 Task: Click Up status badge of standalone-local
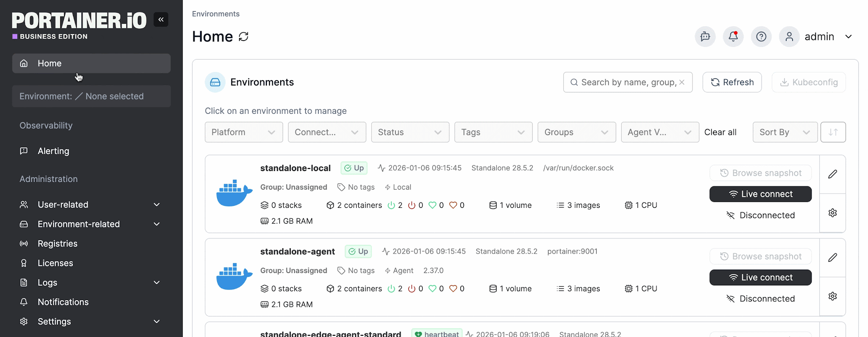[x=354, y=168]
